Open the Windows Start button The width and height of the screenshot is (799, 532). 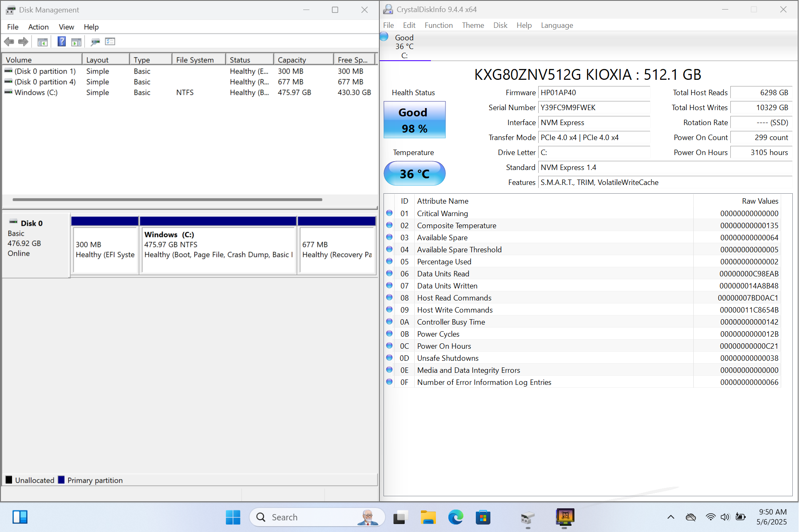233,517
